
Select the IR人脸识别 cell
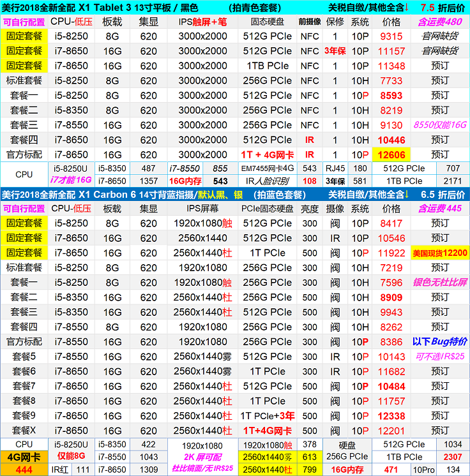point(268,181)
